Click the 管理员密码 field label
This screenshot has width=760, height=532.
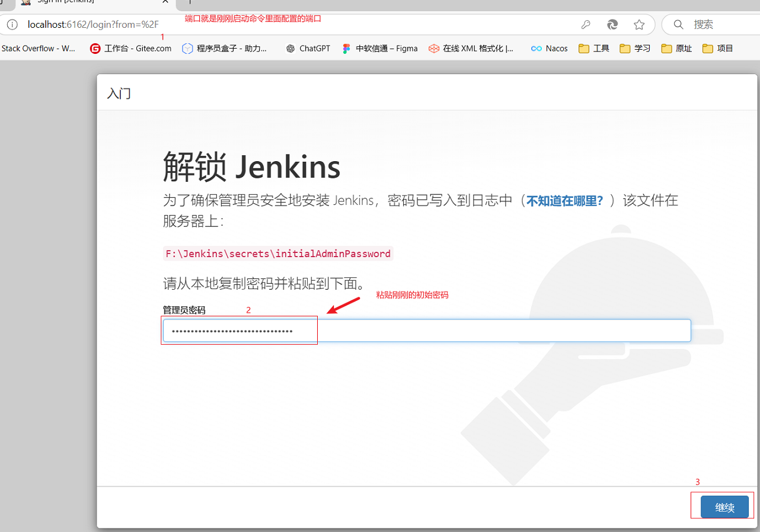(x=184, y=310)
